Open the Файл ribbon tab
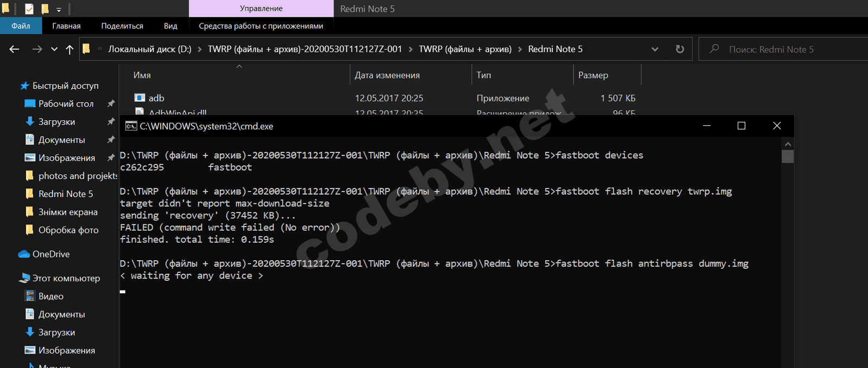868x368 pixels. pos(21,25)
